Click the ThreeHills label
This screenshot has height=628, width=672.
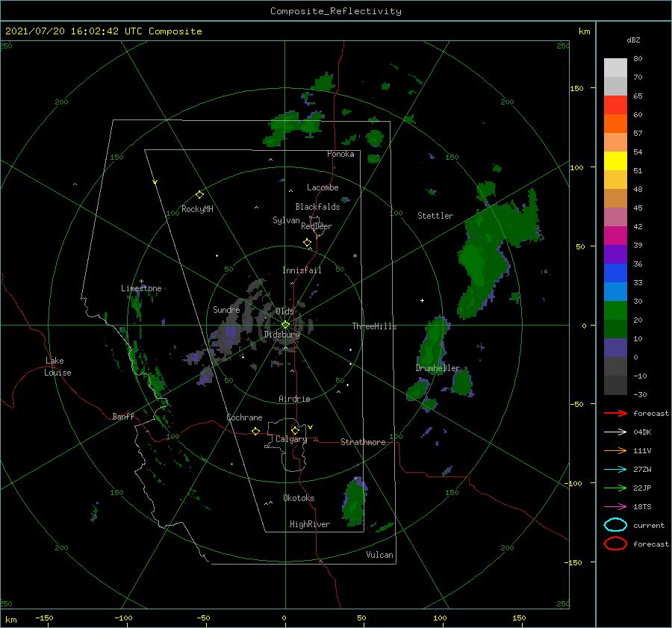tap(374, 326)
